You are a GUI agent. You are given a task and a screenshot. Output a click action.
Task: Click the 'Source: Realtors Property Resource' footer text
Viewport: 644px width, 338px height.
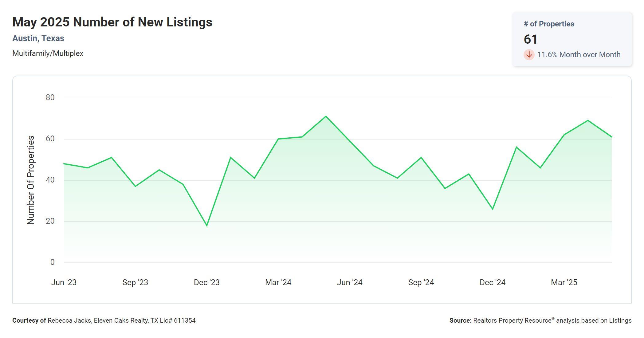540,320
